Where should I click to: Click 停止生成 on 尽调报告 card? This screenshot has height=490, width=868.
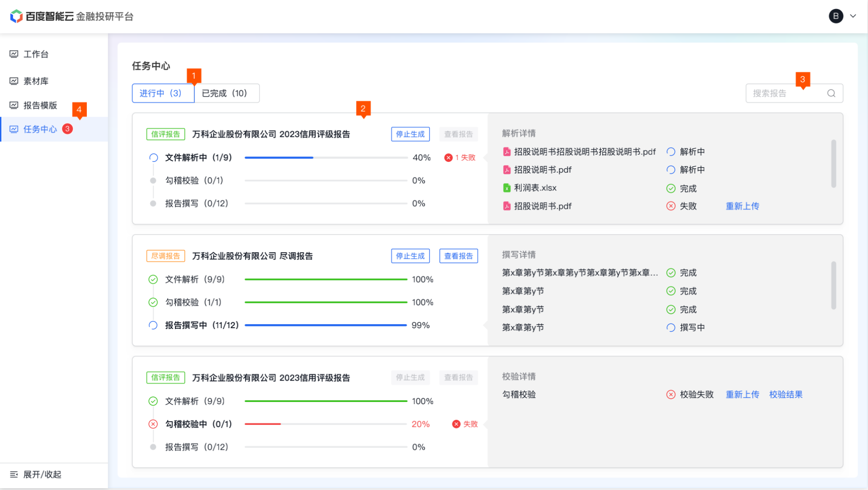(410, 256)
